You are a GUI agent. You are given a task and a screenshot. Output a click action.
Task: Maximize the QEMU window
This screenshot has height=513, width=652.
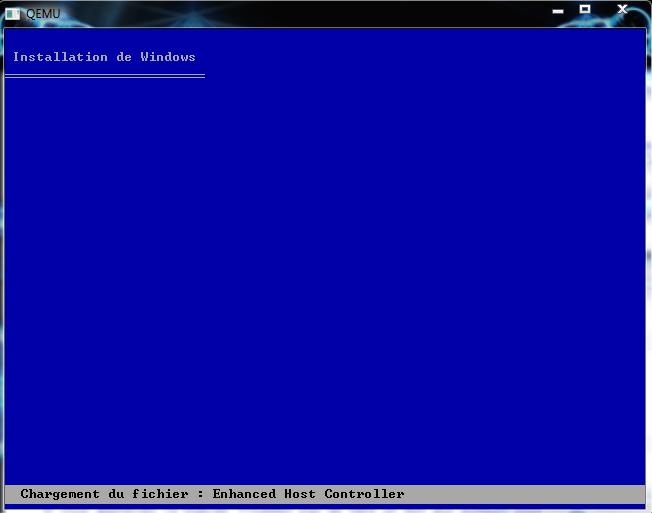pos(585,9)
